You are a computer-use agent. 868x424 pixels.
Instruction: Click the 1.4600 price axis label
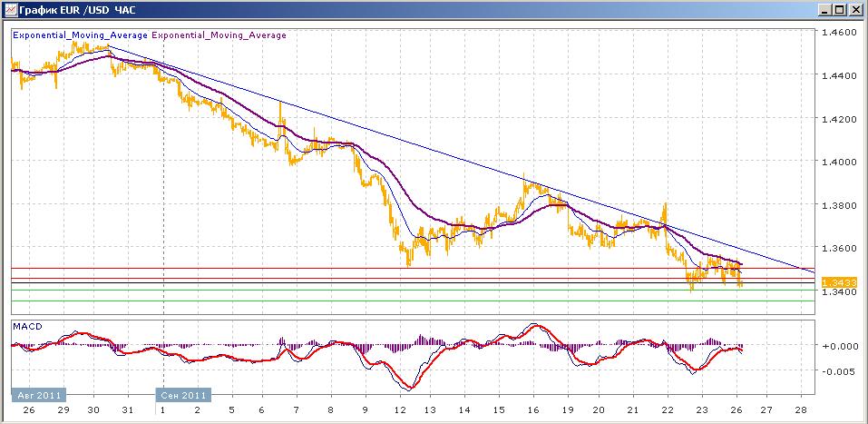837,33
